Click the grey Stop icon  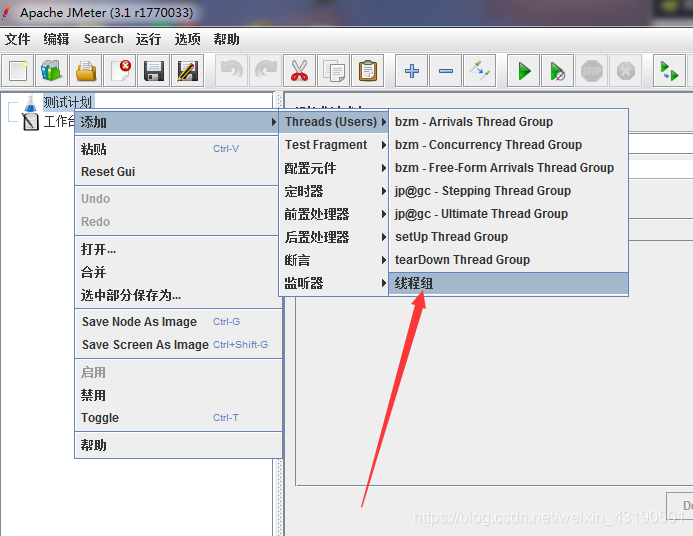pos(591,71)
